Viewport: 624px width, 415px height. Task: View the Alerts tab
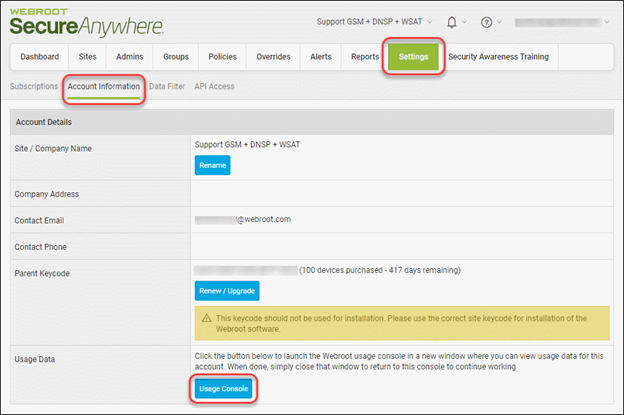pos(321,57)
